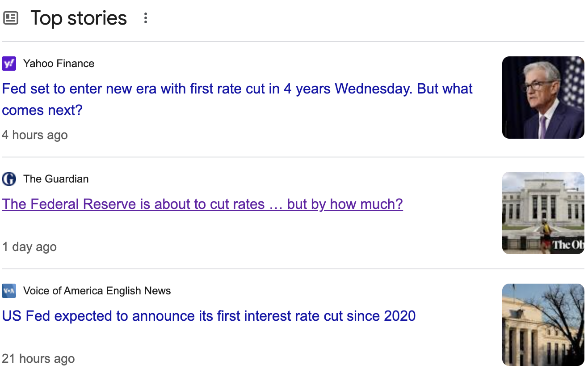Click the 1 day ago timestamp
The height and width of the screenshot is (374, 588).
pyautogui.click(x=29, y=247)
